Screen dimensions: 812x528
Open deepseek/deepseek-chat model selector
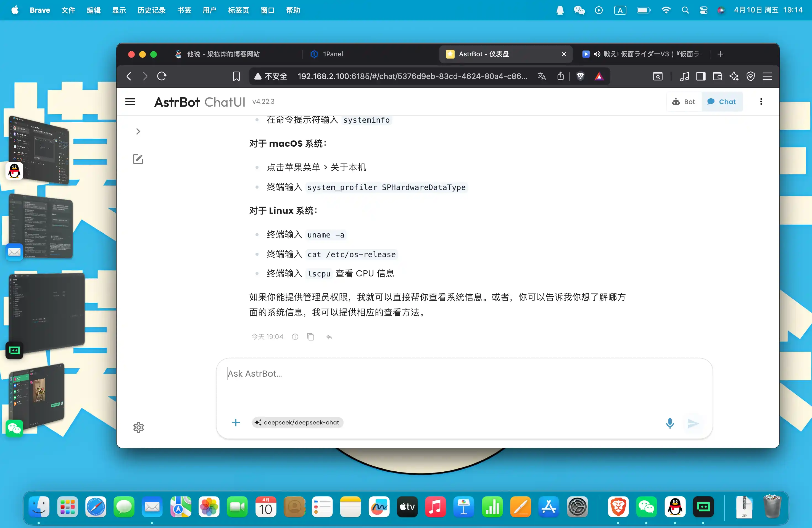[x=297, y=422]
